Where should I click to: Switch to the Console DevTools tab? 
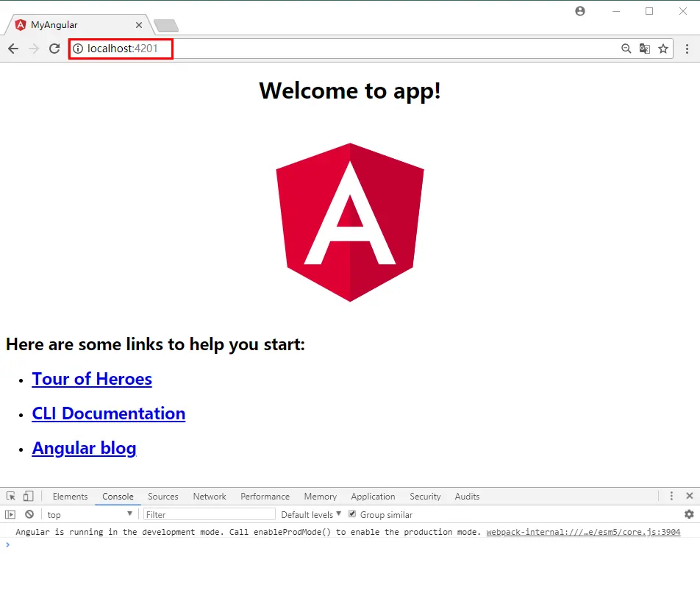(x=118, y=497)
